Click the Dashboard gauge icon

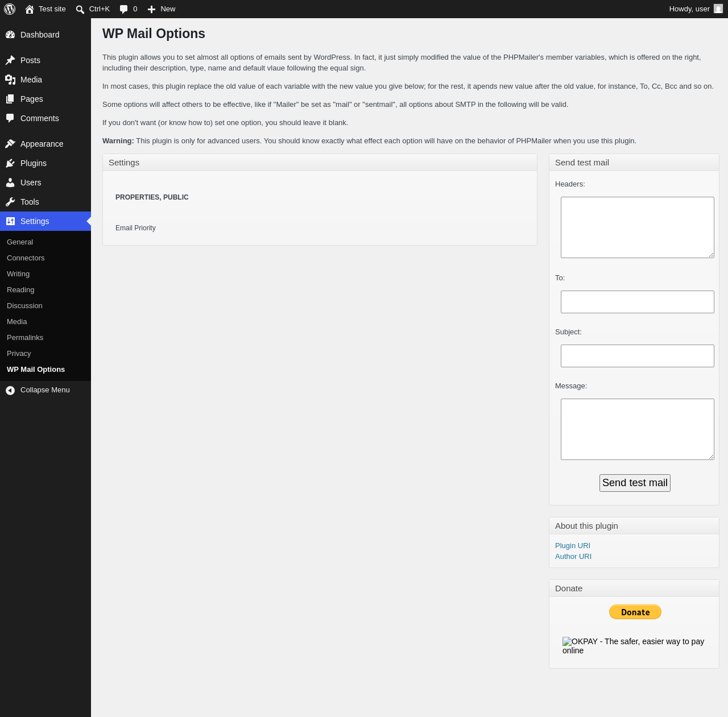(10, 35)
